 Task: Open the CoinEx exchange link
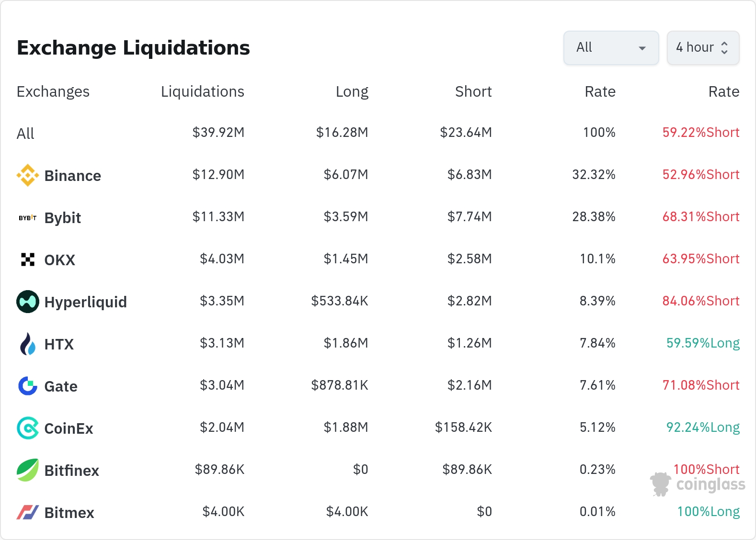coord(69,428)
